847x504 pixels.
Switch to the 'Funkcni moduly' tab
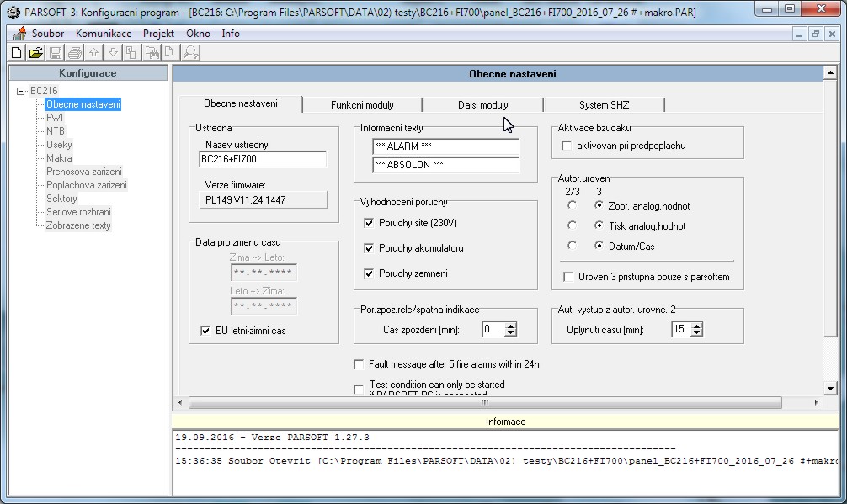tap(362, 105)
